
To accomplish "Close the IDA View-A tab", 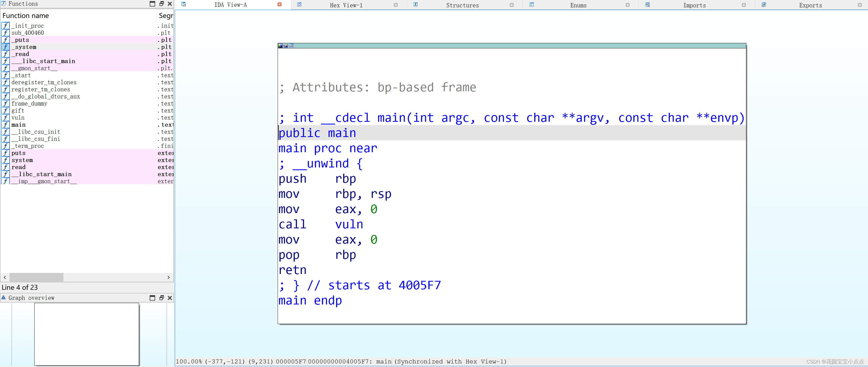I will coord(279,4).
